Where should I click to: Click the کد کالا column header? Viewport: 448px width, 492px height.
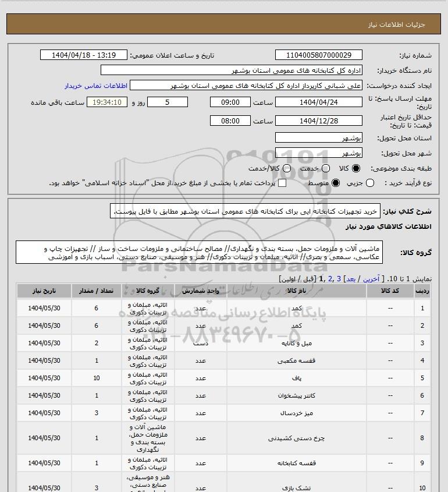390,291
